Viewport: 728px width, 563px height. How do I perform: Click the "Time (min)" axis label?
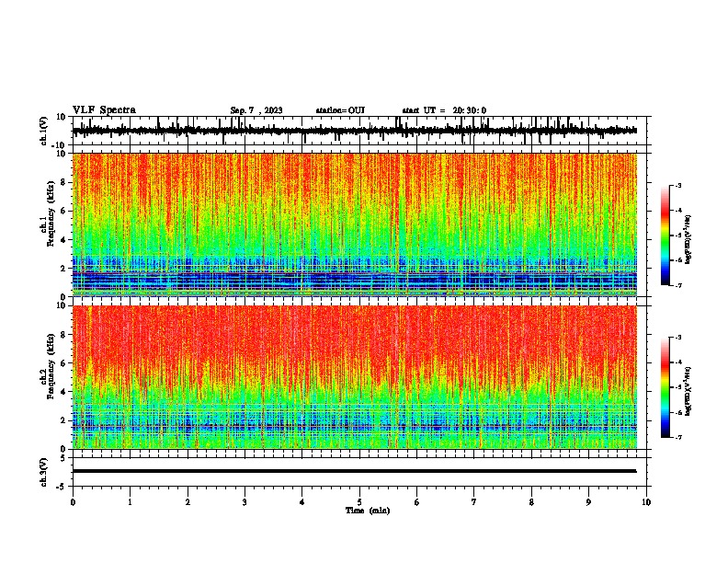[x=368, y=511]
